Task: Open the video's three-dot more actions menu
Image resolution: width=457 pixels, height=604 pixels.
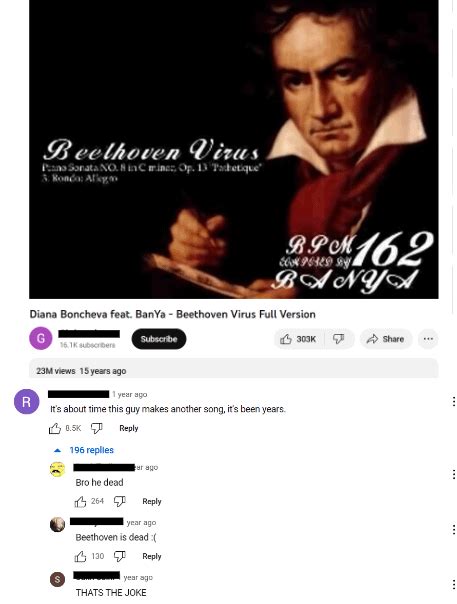Action: [x=428, y=339]
